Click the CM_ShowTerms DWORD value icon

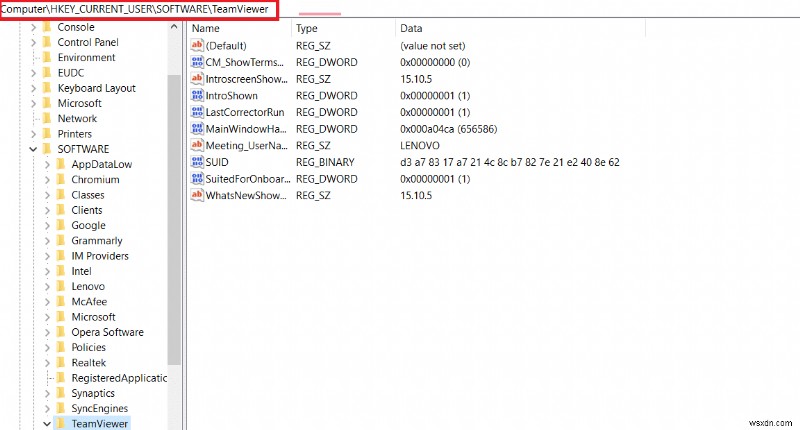pyautogui.click(x=197, y=62)
